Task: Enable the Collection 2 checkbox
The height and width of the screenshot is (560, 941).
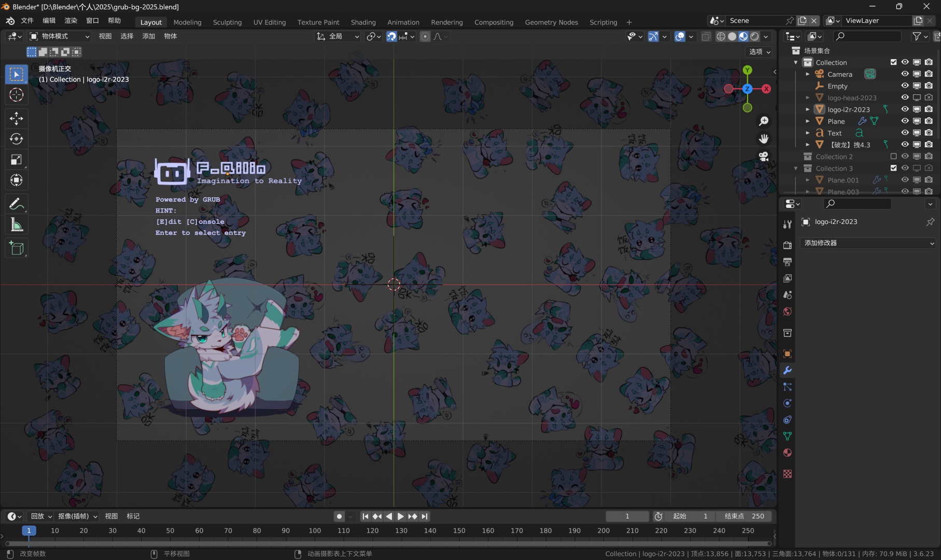Action: 893,157
